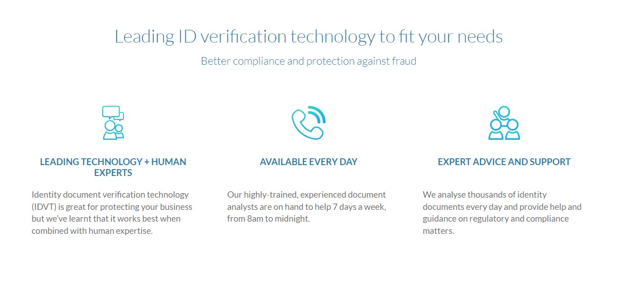
Task: Click the word 'matters.' ending the third paragraph
Action: click(438, 231)
